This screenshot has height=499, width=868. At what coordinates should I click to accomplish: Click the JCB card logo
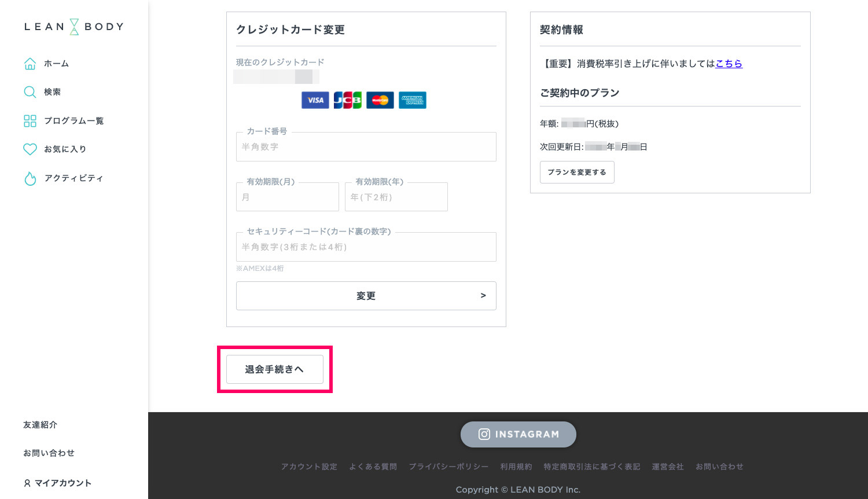coord(348,100)
